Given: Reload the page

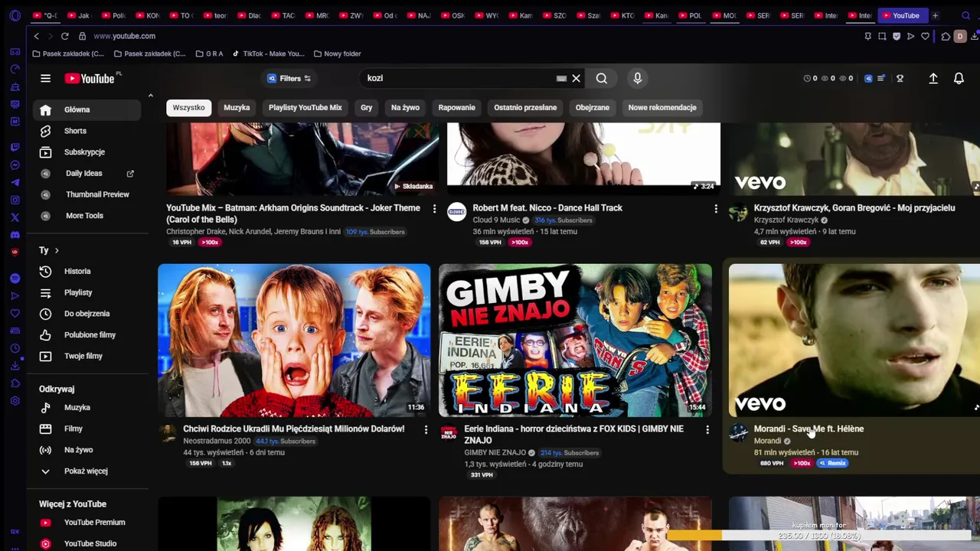Looking at the screenshot, I should point(64,36).
